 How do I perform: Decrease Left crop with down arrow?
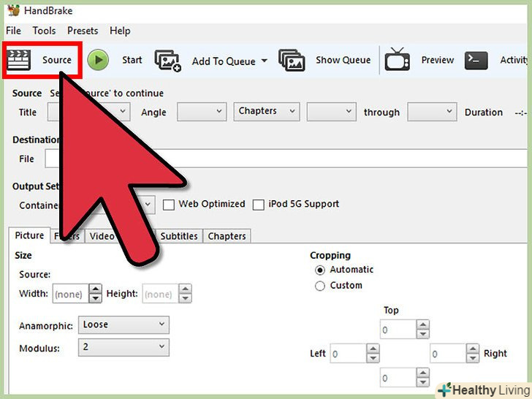point(373,358)
